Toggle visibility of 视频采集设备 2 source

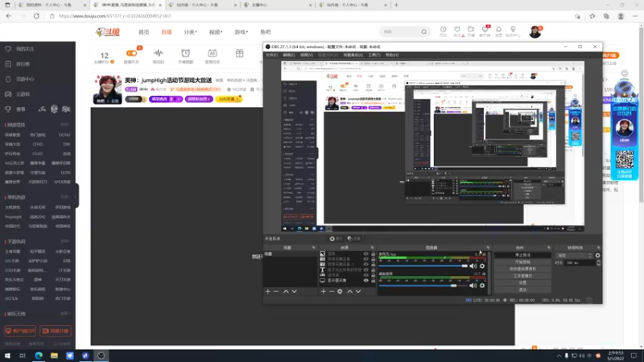click(x=366, y=265)
